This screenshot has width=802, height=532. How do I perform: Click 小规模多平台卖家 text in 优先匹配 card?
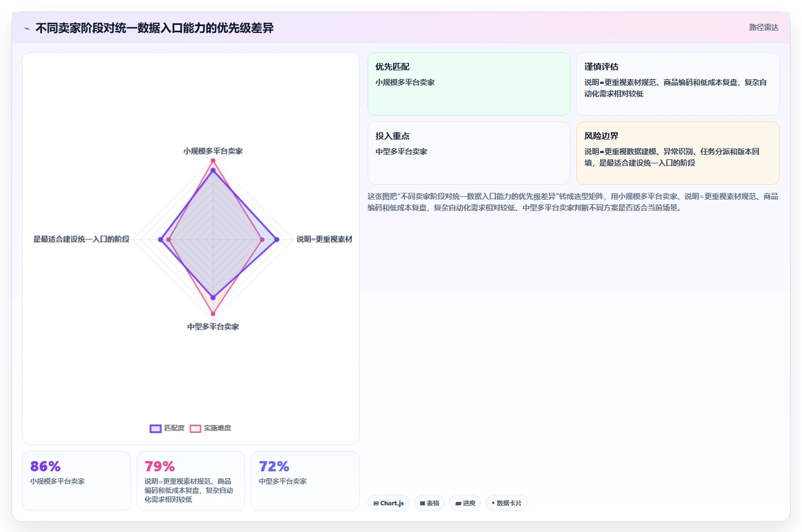pos(405,82)
